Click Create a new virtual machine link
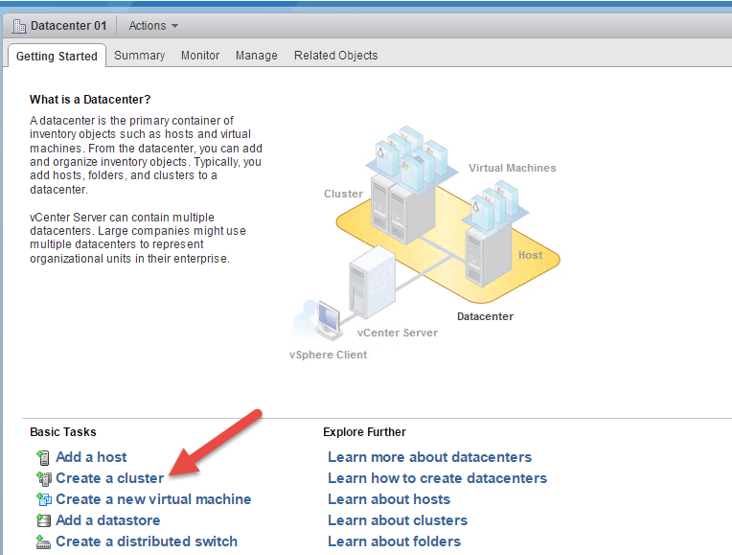732x555 pixels. coord(153,499)
